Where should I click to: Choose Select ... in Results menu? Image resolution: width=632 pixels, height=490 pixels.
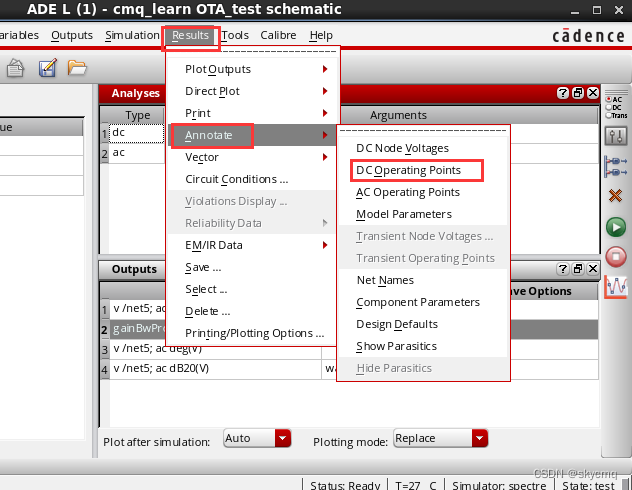(252, 289)
